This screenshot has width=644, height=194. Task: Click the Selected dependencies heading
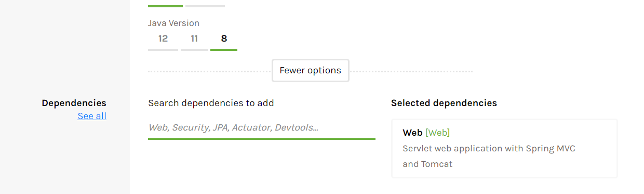pyautogui.click(x=444, y=103)
